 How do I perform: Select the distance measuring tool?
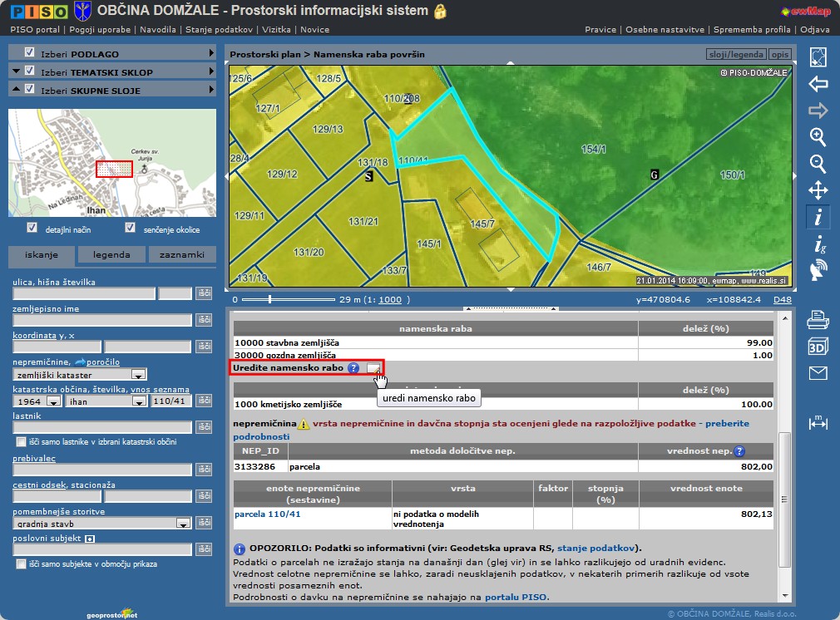(x=818, y=423)
